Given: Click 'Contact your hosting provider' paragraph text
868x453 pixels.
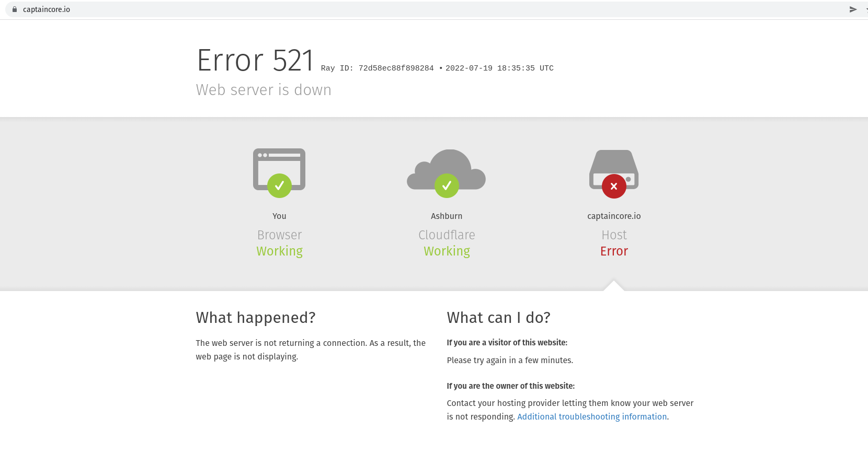Looking at the screenshot, I should point(570,410).
